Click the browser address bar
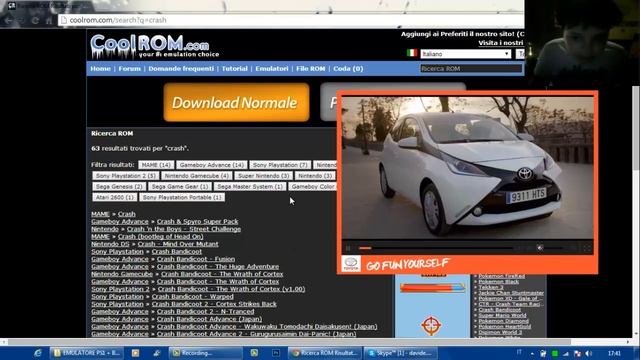The height and width of the screenshot is (360, 640). (291, 20)
